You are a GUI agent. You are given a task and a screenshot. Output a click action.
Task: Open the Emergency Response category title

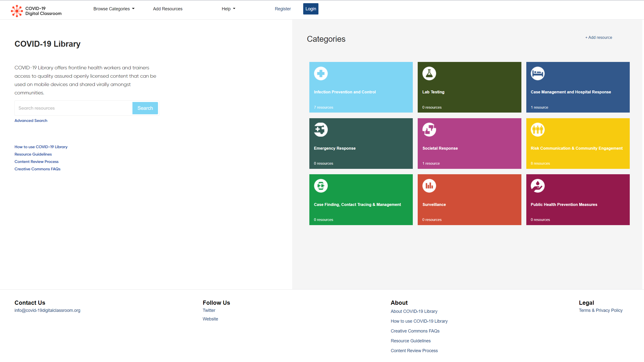click(x=334, y=148)
